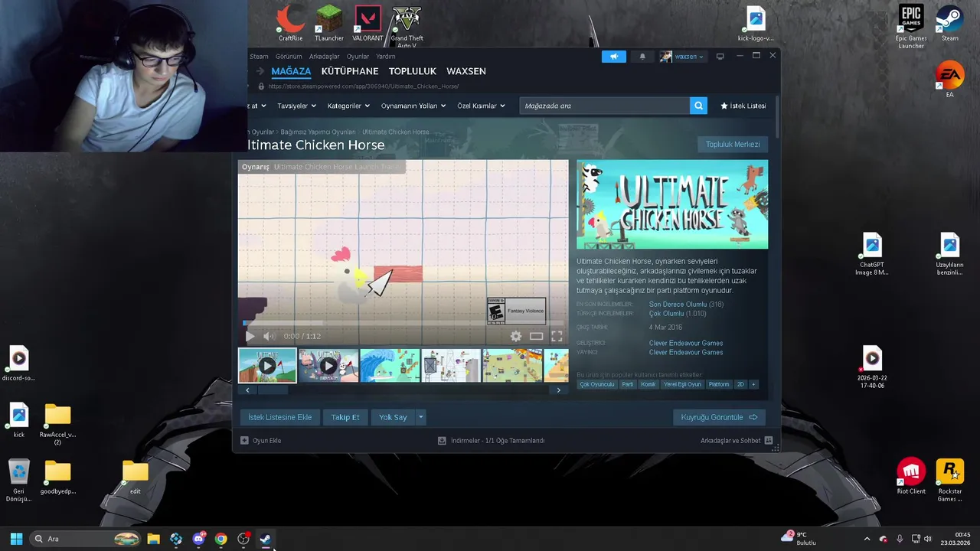Open Windows Start button

click(16, 539)
